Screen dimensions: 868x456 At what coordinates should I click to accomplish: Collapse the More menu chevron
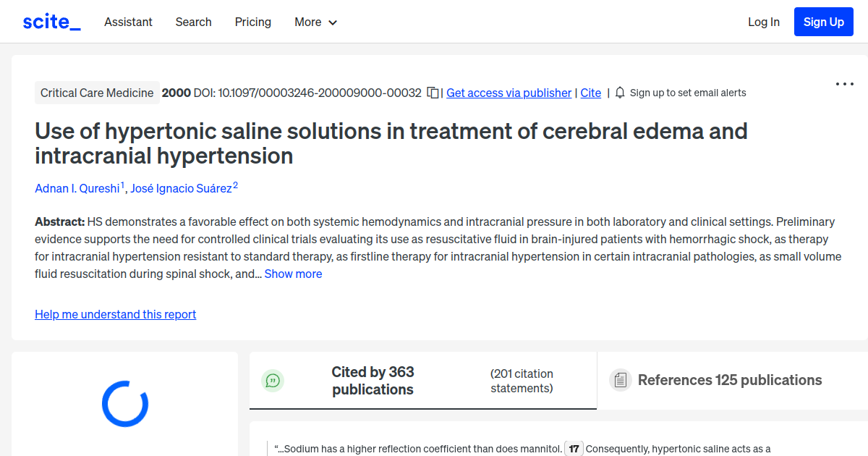333,22
